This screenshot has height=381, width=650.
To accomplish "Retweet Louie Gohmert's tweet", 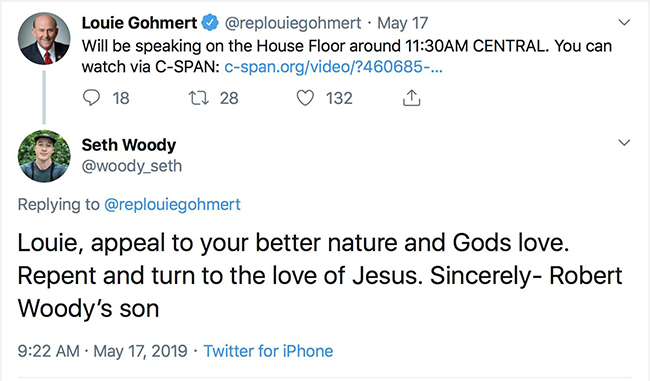I will click(x=199, y=98).
